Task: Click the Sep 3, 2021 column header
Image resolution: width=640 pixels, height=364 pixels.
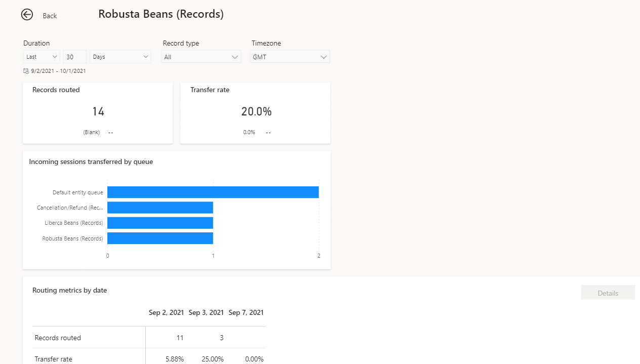Action: tap(206, 312)
